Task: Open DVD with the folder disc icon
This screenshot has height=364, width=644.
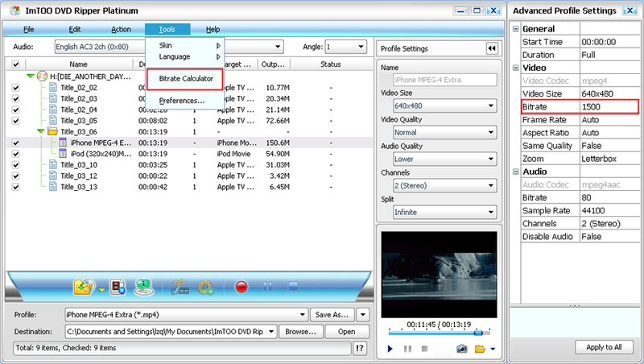Action: click(84, 287)
